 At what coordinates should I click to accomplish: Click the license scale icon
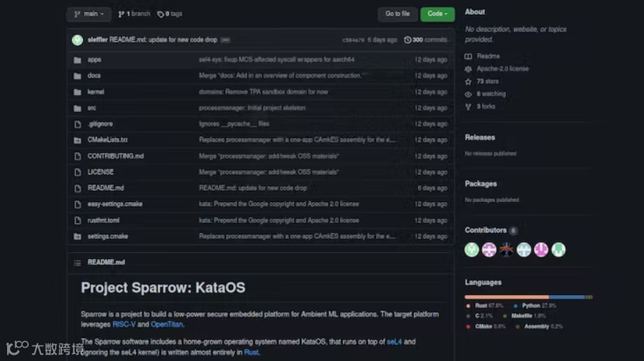[468, 69]
